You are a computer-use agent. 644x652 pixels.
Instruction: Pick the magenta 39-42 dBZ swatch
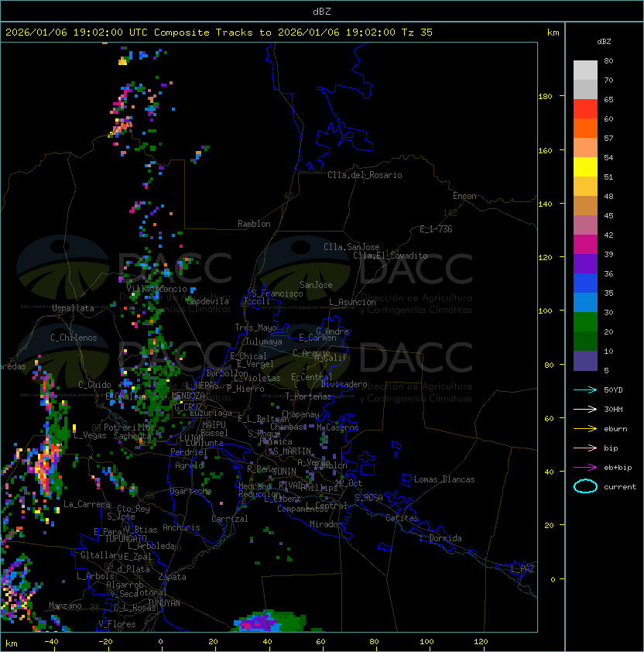click(585, 244)
